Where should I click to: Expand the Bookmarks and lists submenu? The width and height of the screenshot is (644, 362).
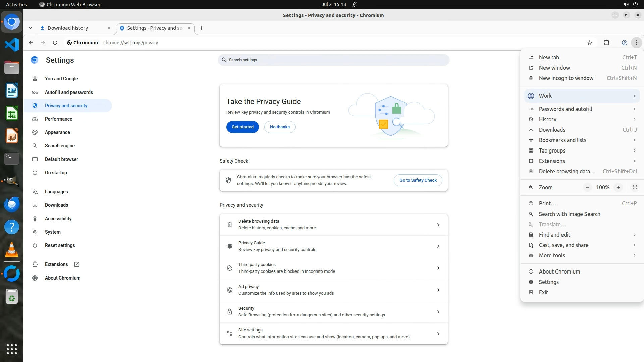pyautogui.click(x=582, y=140)
